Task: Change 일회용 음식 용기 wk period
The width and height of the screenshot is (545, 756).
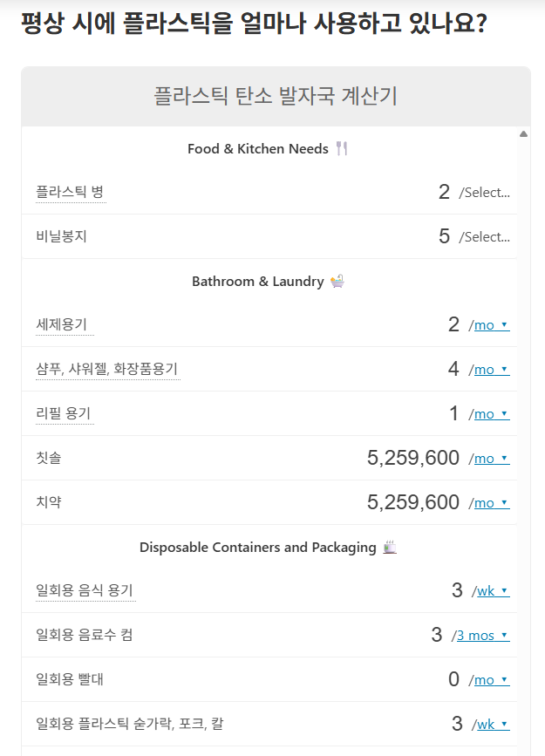Action: coord(494,591)
